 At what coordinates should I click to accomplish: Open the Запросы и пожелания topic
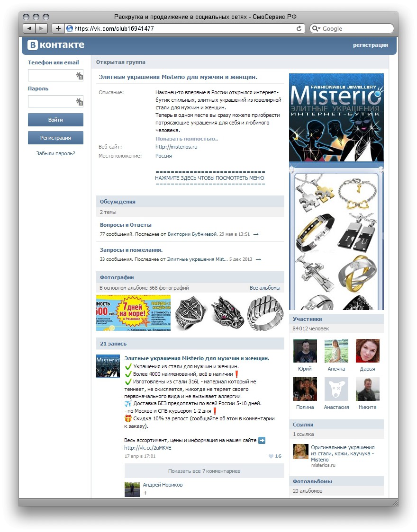point(131,250)
